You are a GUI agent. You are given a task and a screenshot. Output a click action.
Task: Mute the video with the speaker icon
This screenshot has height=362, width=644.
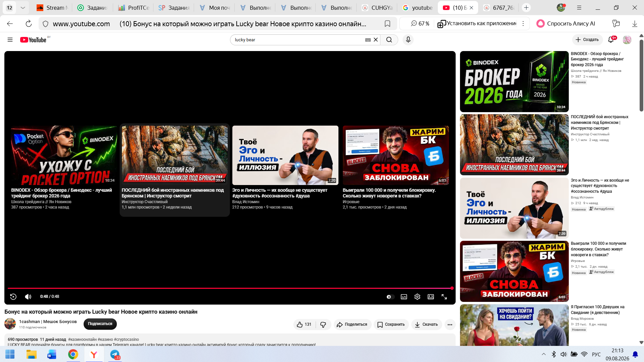[28, 297]
